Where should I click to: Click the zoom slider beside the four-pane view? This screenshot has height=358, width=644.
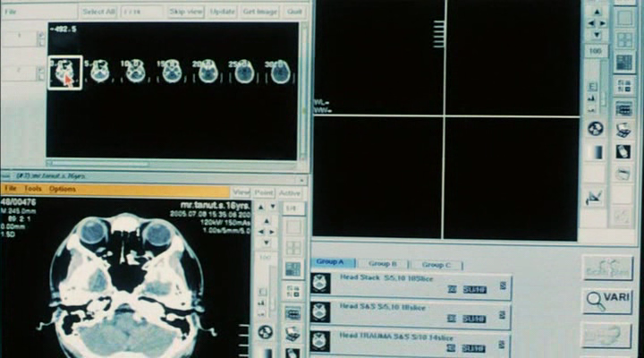pyautogui.click(x=604, y=86)
